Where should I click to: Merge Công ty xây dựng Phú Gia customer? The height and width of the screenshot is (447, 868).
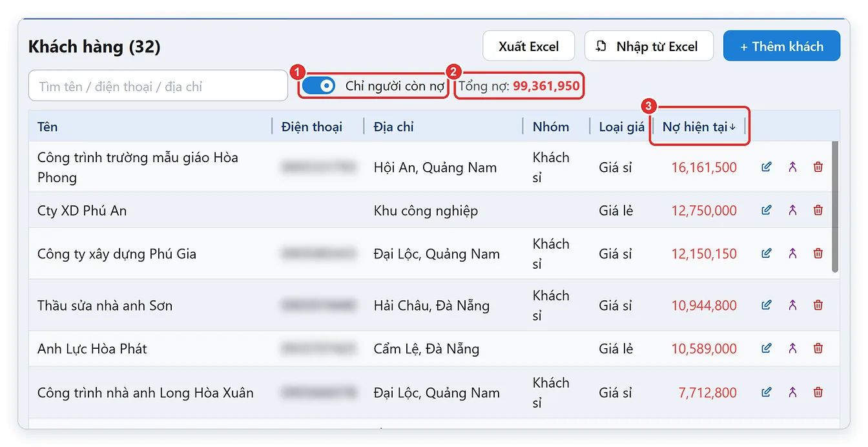coord(792,253)
